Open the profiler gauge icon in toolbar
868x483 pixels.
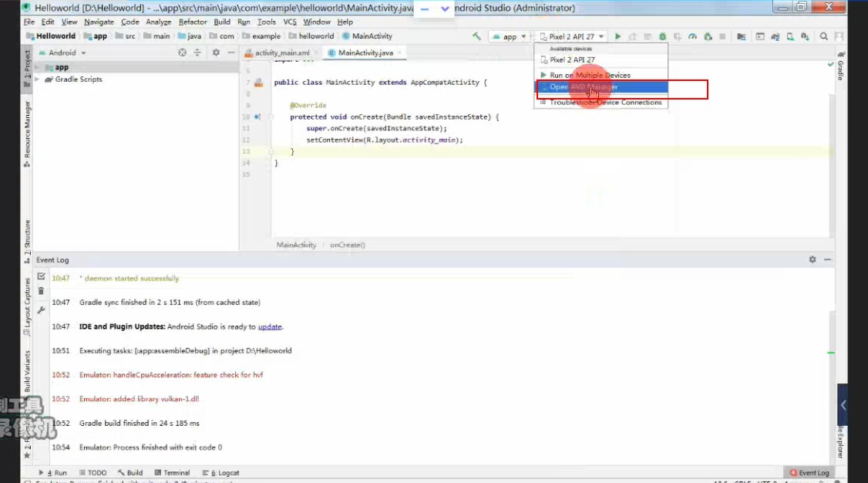(x=692, y=36)
